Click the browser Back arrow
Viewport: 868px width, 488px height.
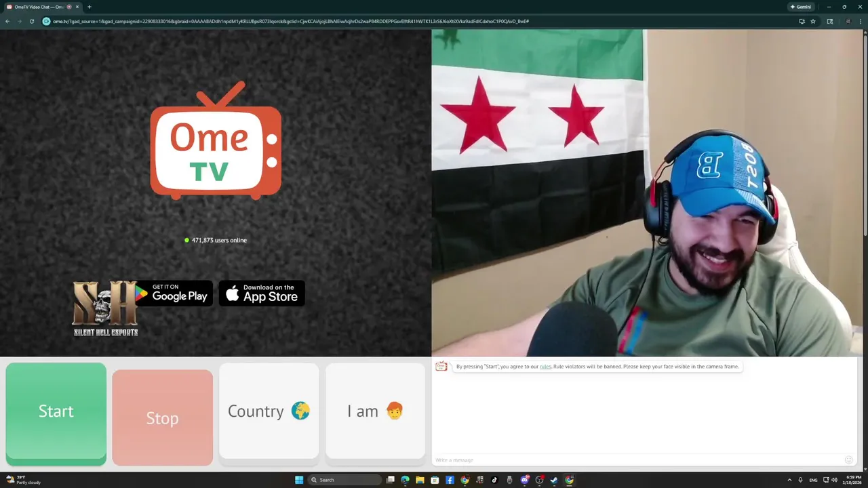coord(7,21)
